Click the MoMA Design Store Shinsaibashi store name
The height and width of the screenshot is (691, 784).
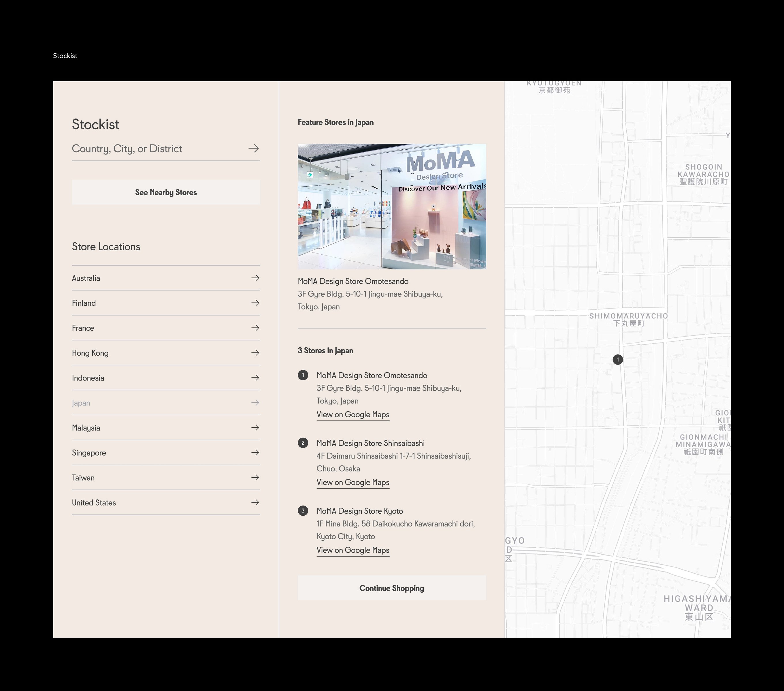(x=370, y=443)
